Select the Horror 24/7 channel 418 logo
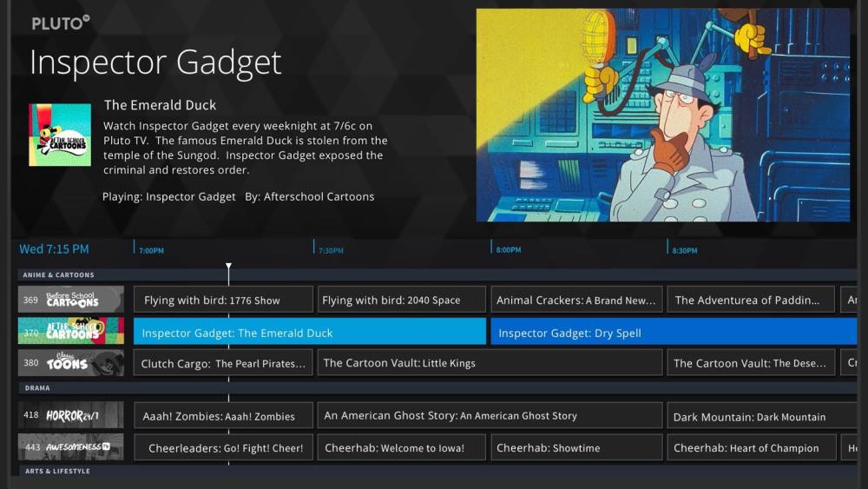The height and width of the screenshot is (489, 868). click(x=71, y=415)
